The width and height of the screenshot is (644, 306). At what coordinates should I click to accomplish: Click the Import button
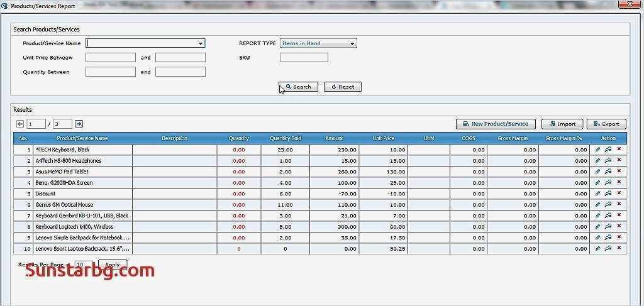(562, 124)
